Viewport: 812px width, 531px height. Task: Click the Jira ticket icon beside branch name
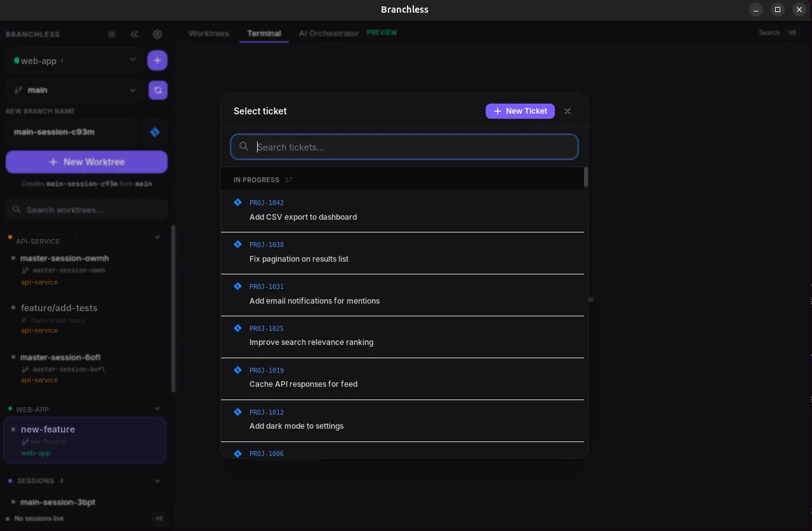pyautogui.click(x=155, y=132)
